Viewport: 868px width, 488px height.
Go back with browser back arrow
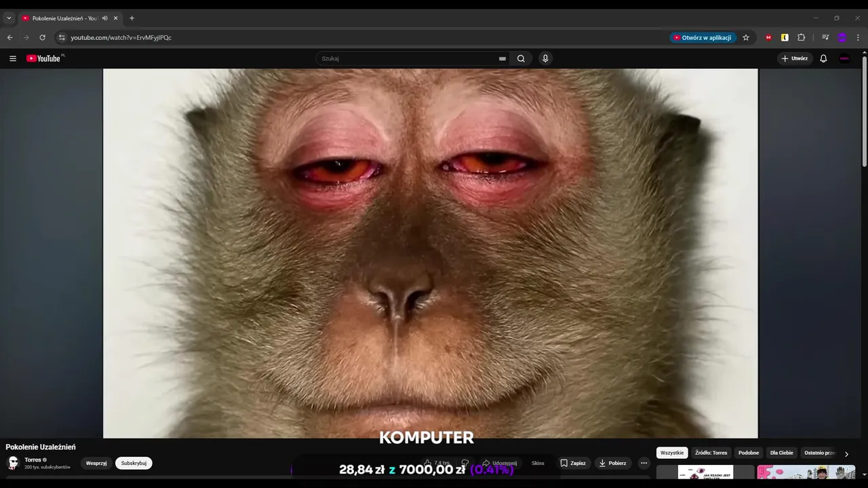(x=9, y=37)
